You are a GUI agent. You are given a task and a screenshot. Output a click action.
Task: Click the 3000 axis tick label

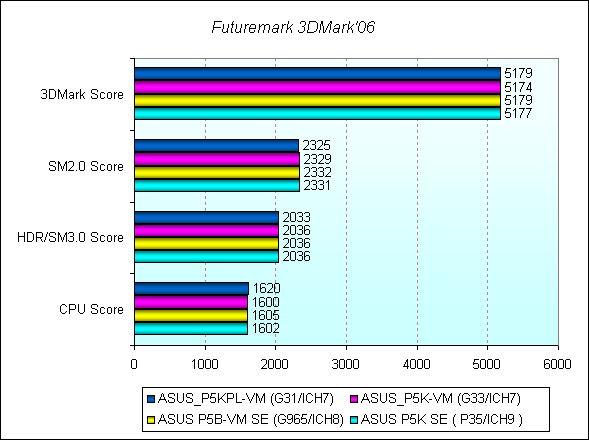pos(346,364)
